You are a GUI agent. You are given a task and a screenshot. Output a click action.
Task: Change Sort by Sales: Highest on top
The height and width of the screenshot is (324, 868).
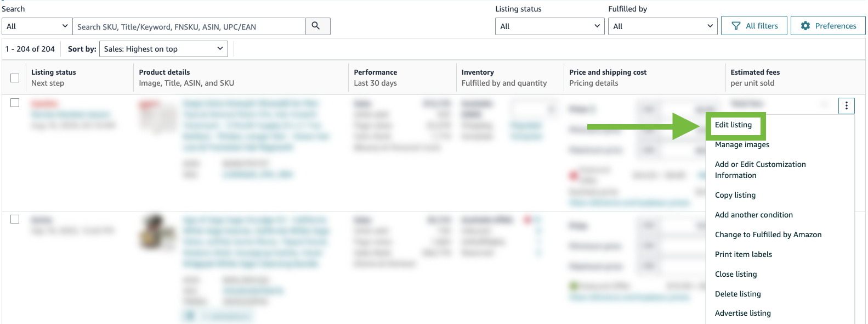point(163,49)
